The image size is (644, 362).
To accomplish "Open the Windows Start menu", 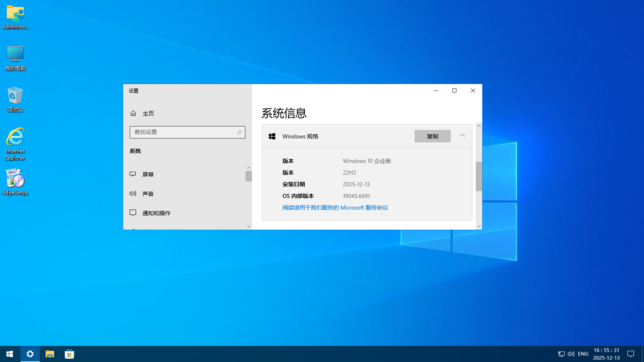I will 10,354.
